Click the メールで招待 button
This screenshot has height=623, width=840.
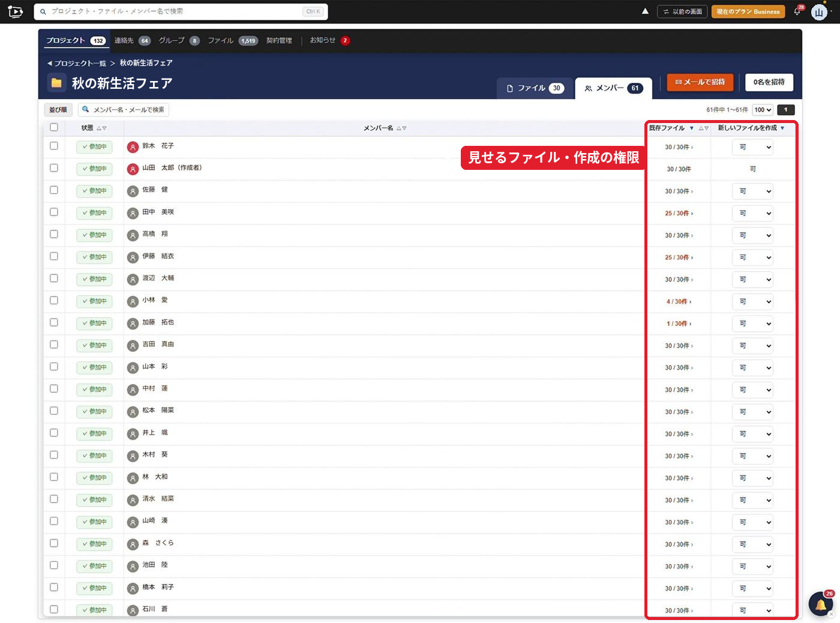700,82
